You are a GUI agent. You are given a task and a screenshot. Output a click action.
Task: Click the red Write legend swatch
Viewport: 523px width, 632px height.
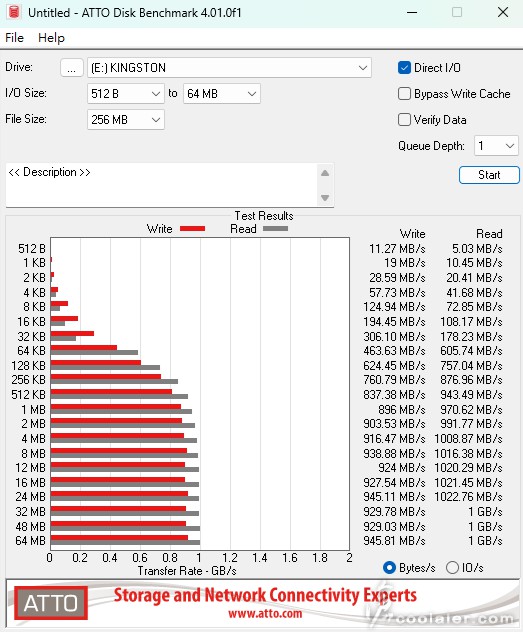pos(192,229)
